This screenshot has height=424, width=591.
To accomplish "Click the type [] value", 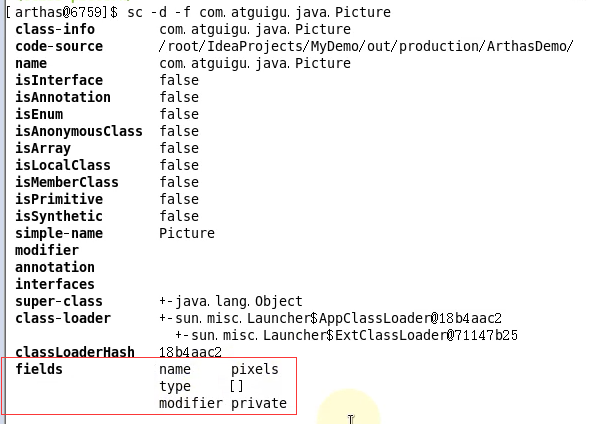I will pyautogui.click(x=237, y=386).
